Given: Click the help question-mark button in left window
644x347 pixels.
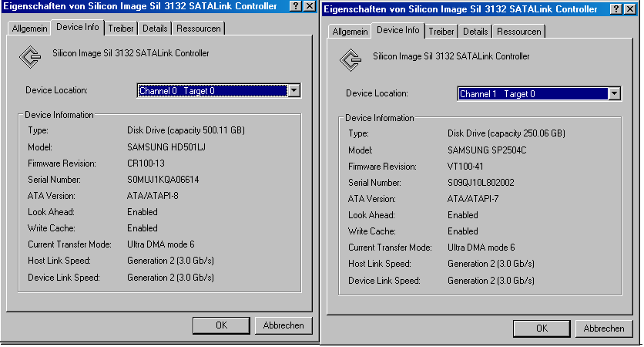Looking at the screenshot, I should coord(295,6).
